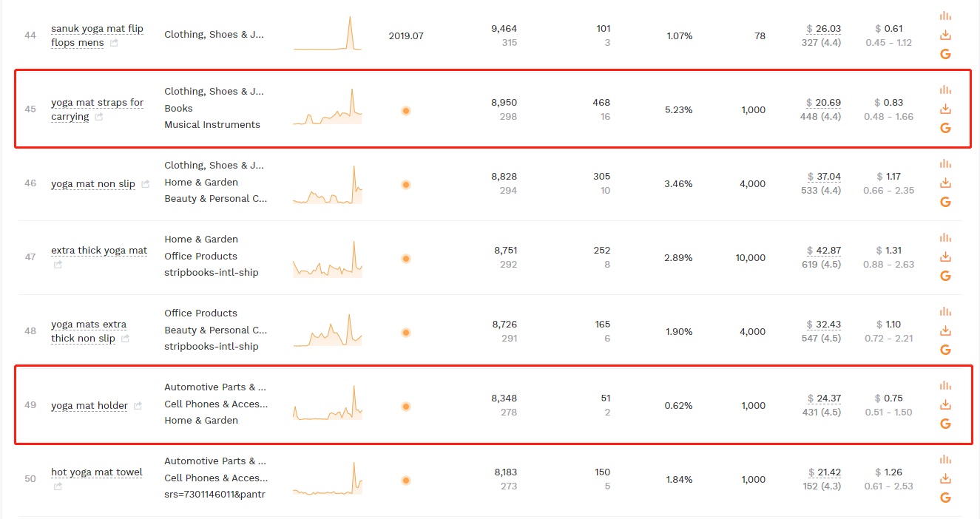This screenshot has height=519, width=980.
Task: Click Google icon for extra thick yoga mat
Action: tap(945, 276)
